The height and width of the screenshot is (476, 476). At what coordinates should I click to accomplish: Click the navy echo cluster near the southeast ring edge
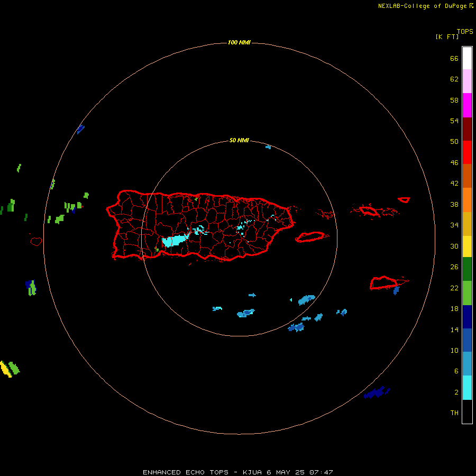pos(377,393)
